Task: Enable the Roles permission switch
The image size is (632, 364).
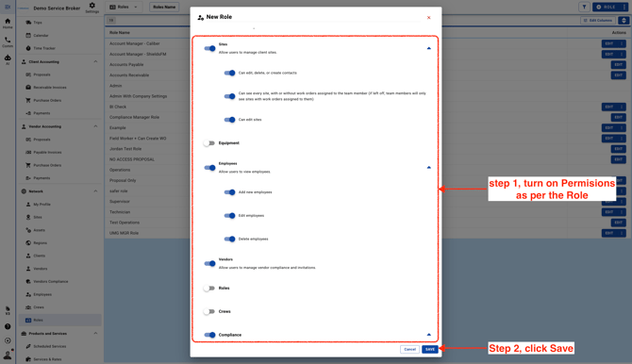Action: 209,289
